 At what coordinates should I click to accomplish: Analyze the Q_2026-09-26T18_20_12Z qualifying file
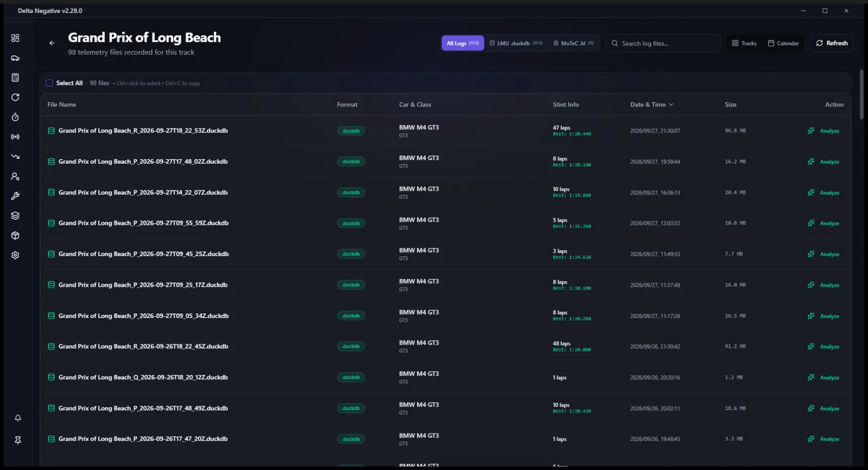pyautogui.click(x=824, y=378)
